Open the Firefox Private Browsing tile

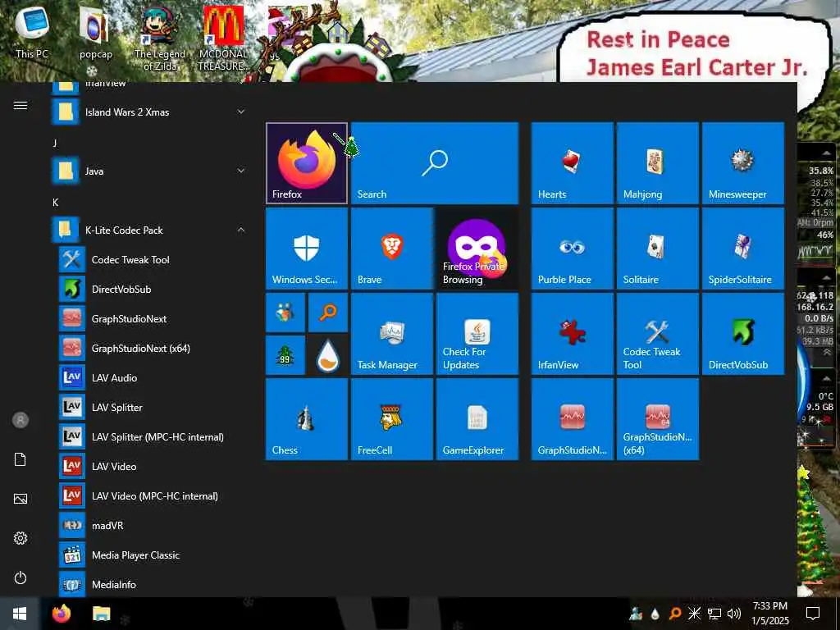click(x=477, y=249)
